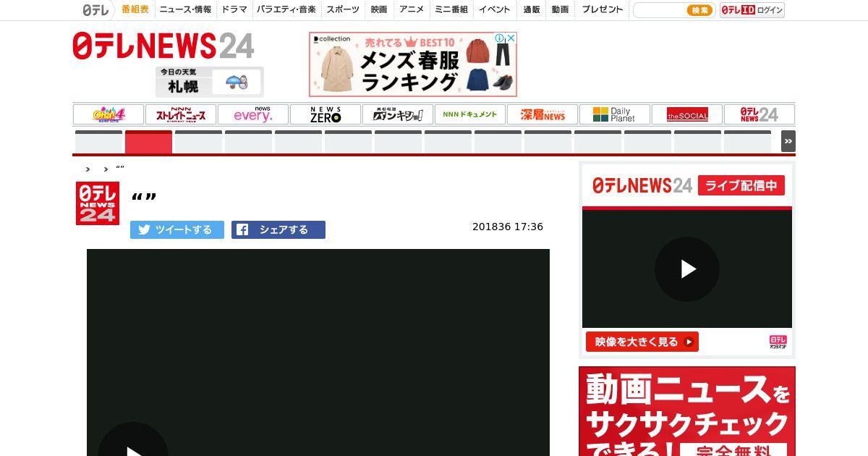Open today's weather widget for 札幌
868x456 pixels.
[x=209, y=82]
